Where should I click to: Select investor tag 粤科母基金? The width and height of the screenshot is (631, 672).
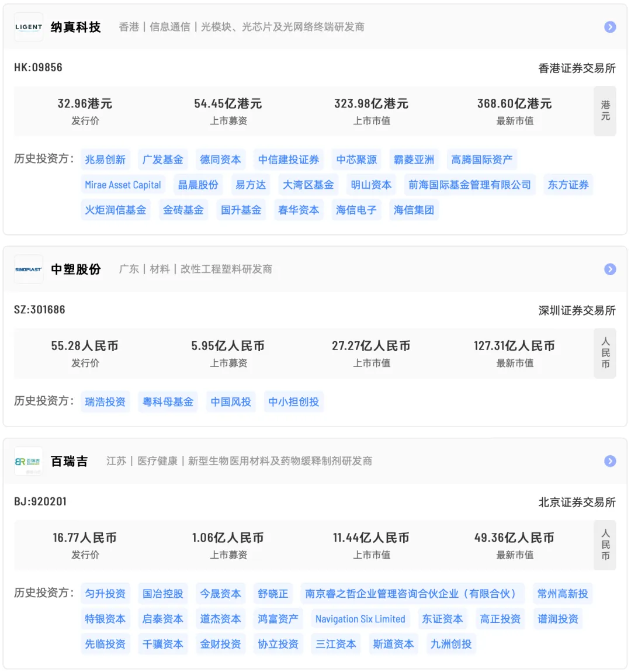pos(168,401)
